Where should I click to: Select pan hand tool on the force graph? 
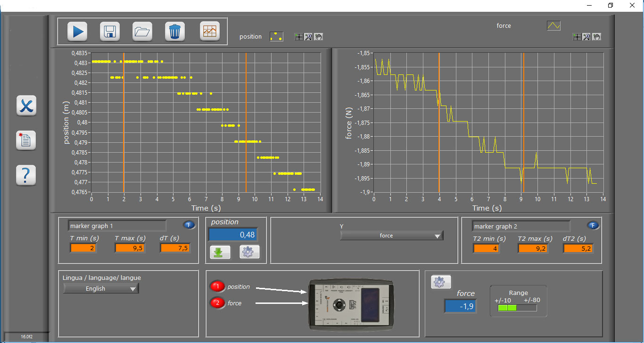click(x=597, y=37)
